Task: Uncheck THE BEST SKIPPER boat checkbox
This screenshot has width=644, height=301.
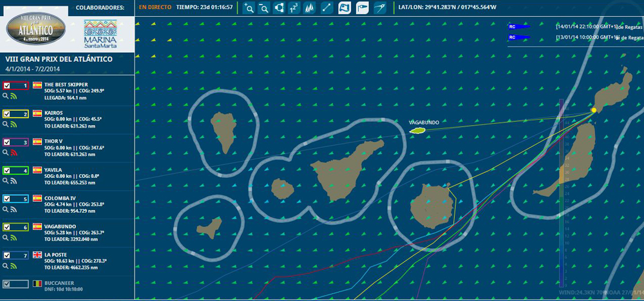Action: 6,86
